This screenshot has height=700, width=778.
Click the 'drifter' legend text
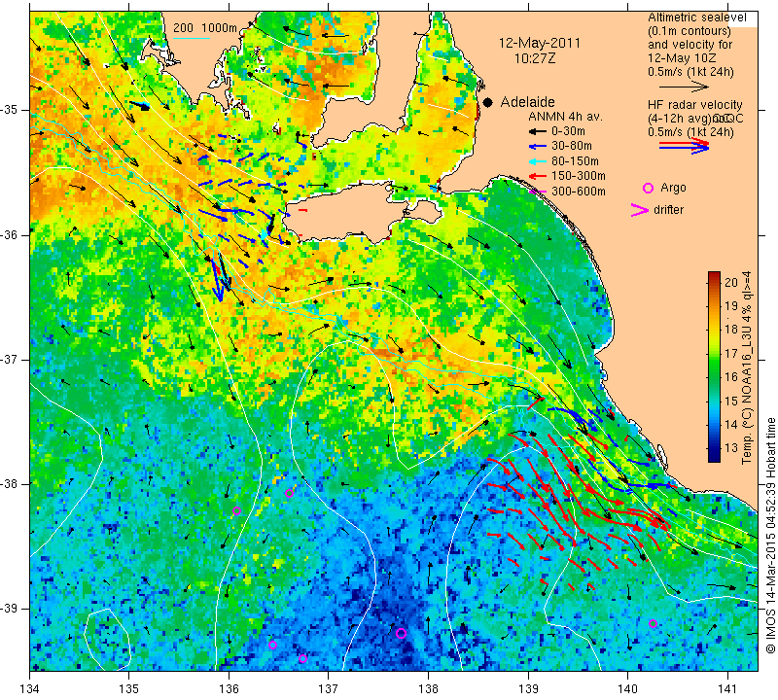(668, 210)
